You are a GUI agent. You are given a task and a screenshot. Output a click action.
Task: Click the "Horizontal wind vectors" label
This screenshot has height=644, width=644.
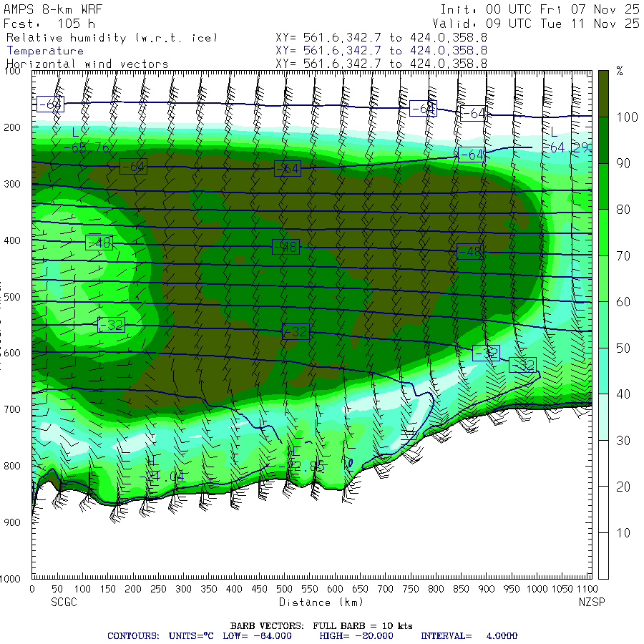click(x=87, y=64)
